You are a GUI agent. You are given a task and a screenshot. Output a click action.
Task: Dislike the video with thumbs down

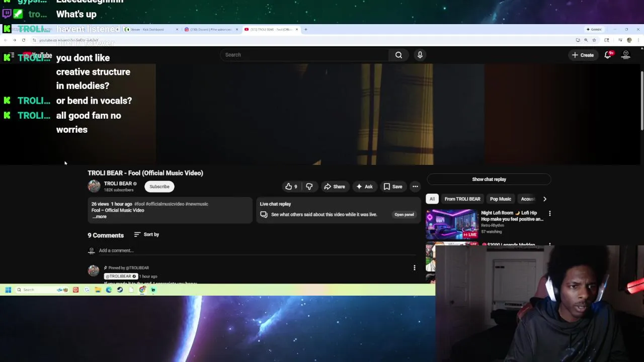(x=309, y=187)
